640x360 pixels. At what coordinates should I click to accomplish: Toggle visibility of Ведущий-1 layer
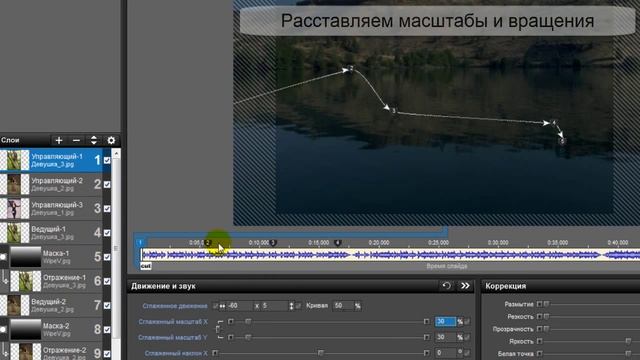pos(107,233)
